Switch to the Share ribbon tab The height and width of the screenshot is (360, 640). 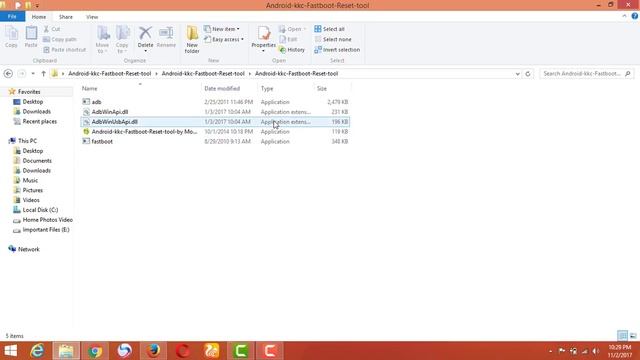pyautogui.click(x=66, y=17)
